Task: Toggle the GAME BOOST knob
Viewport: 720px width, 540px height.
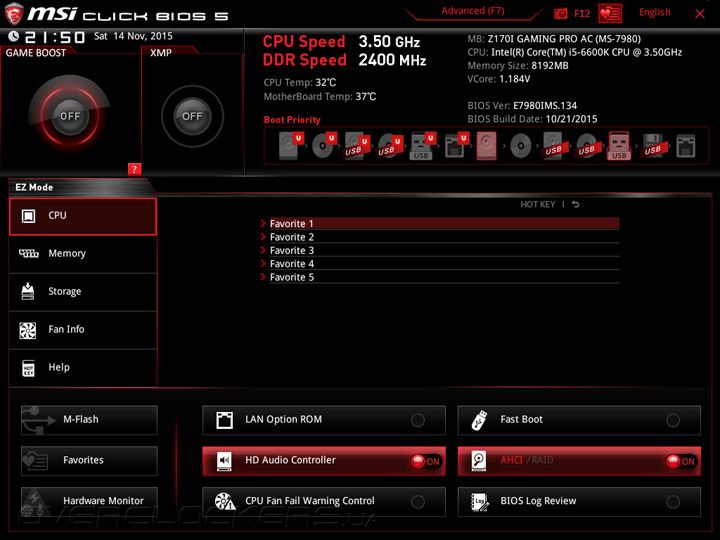Action: 70,116
